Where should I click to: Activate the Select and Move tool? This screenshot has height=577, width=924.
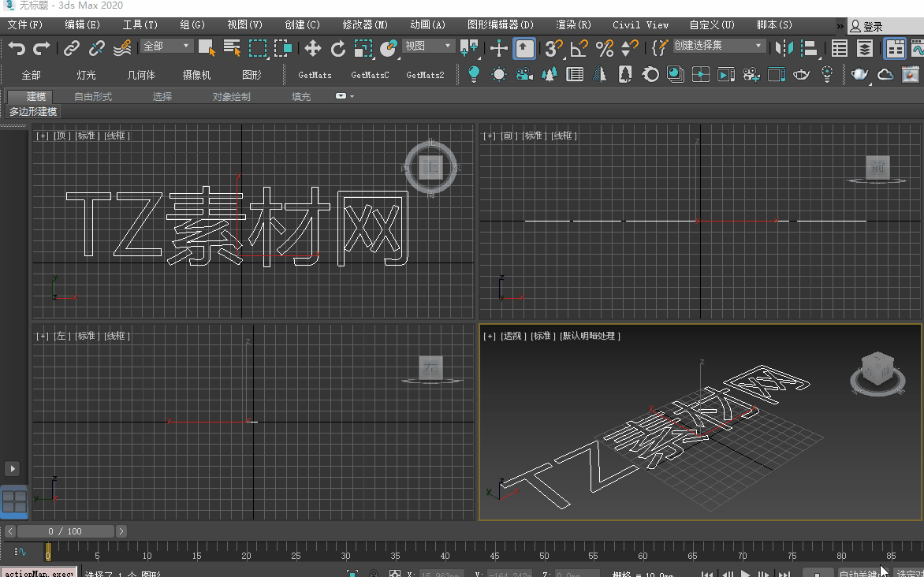pos(312,48)
